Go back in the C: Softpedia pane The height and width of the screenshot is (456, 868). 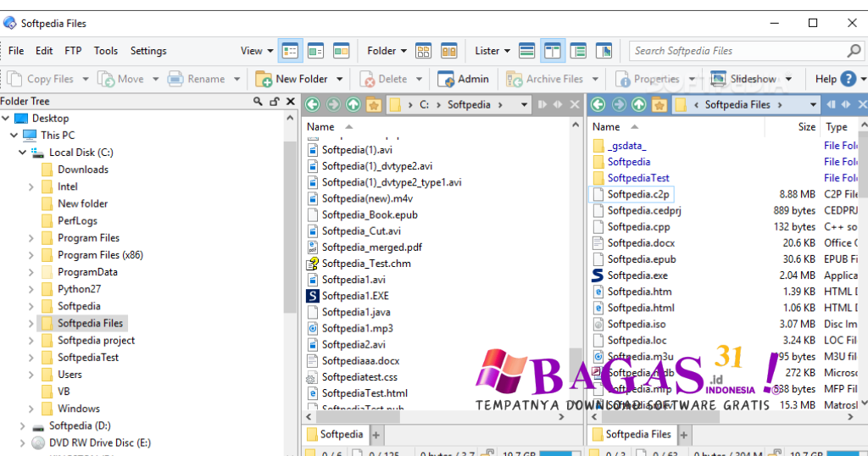[313, 104]
